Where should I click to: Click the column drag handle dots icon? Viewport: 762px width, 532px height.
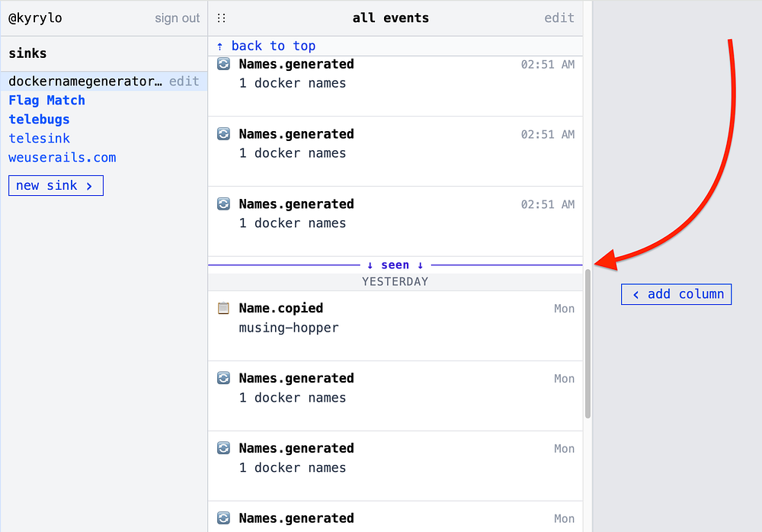click(x=222, y=18)
